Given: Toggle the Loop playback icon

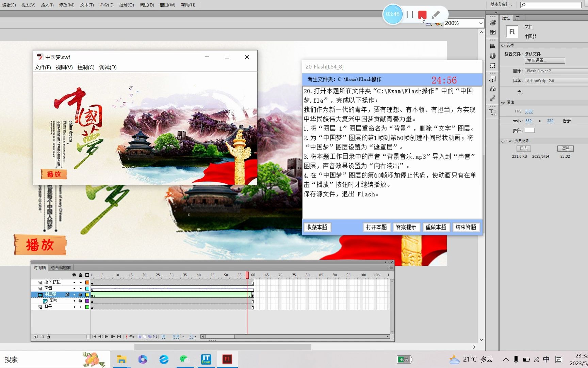Looking at the screenshot, I should coord(132,337).
